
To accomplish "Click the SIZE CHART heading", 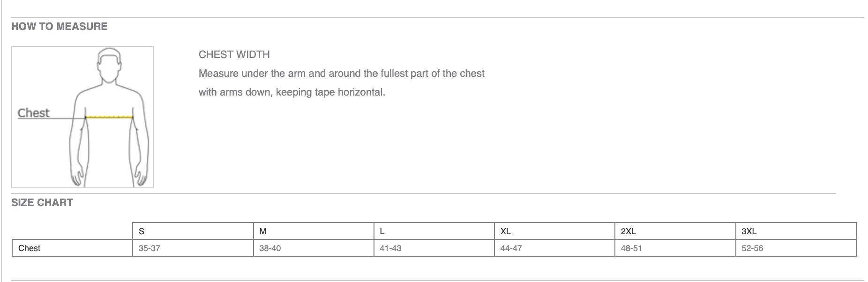I will 42,202.
